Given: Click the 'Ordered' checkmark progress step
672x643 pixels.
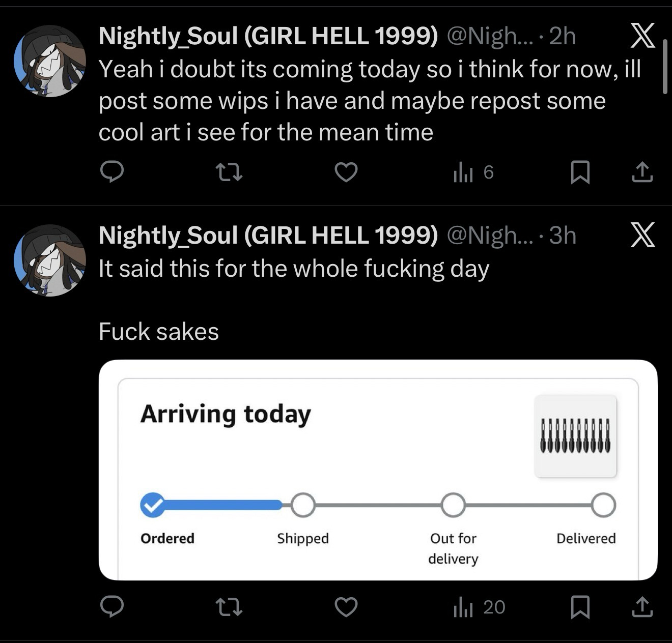Looking at the screenshot, I should [152, 505].
